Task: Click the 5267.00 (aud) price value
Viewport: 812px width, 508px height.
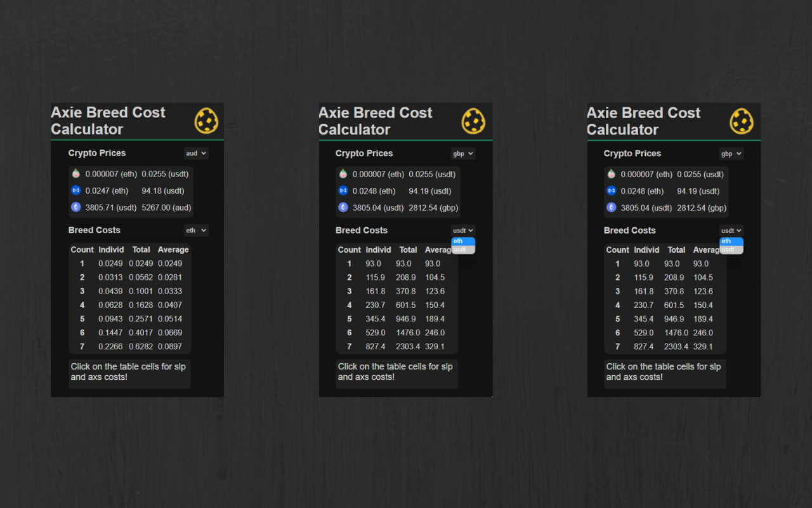Action: (x=166, y=207)
